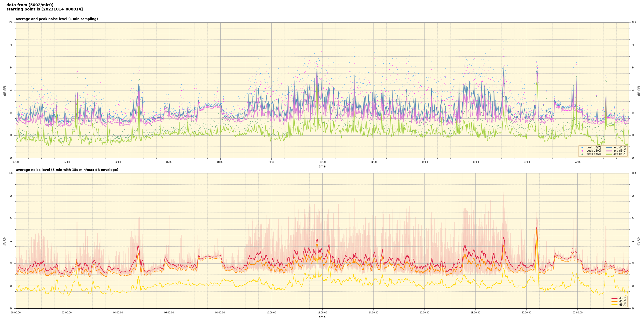Viewport: 644px width, 322px height.
Task: Click the 'time' x-axis label under the top chart
Action: point(322,166)
